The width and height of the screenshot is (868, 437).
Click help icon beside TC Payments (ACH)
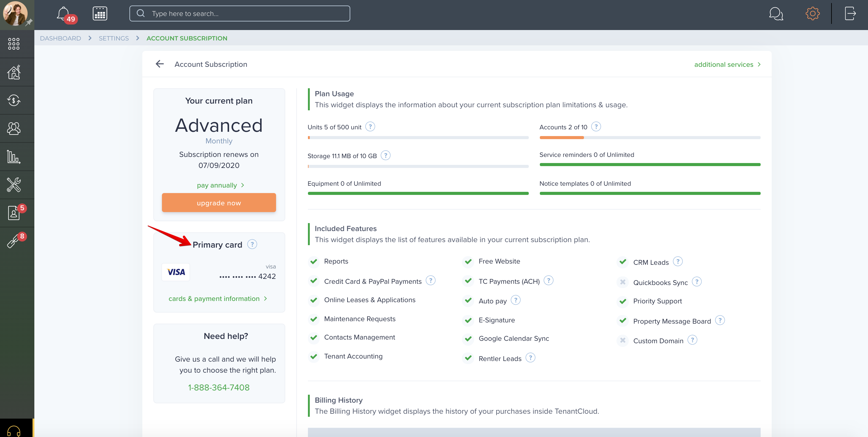pyautogui.click(x=548, y=280)
